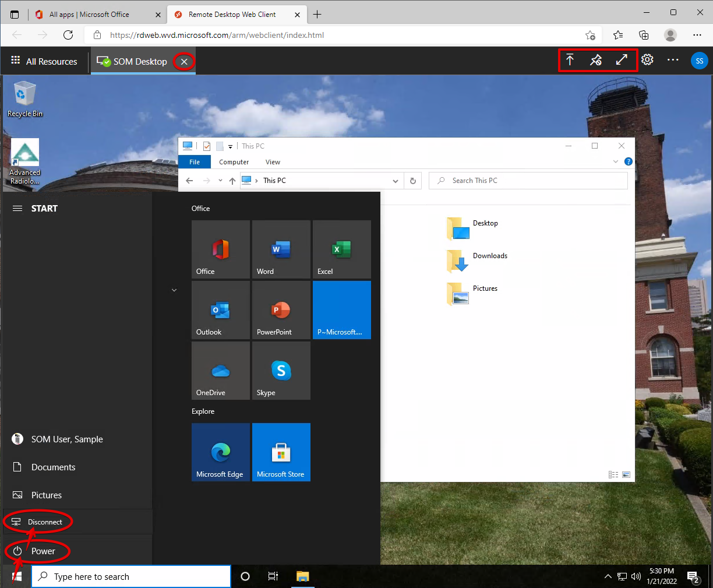The width and height of the screenshot is (713, 588).
Task: Open Customize Quick Access Toolbar dropdown
Action: click(x=230, y=146)
